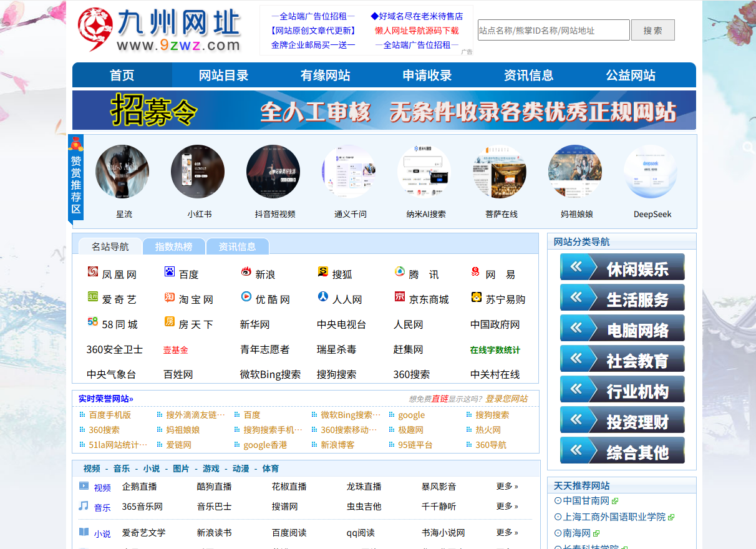The width and height of the screenshot is (756, 549).
Task: Open the 上海工商外国语职业学院 link
Action: [x=614, y=517]
